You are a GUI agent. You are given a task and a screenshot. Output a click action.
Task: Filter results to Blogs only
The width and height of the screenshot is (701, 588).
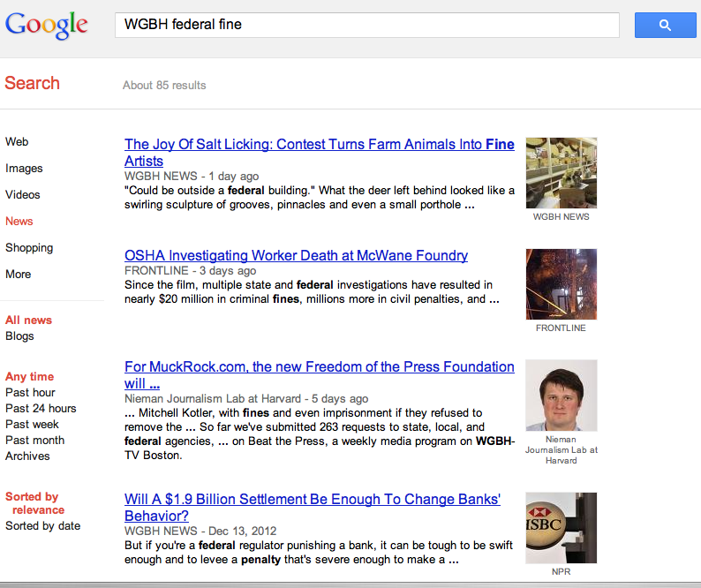click(x=19, y=335)
